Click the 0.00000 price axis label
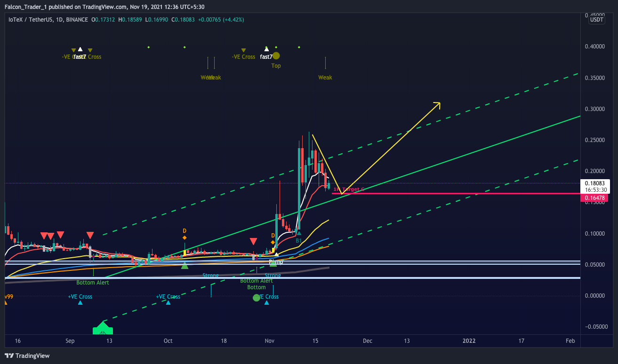The width and height of the screenshot is (618, 364). point(594,296)
